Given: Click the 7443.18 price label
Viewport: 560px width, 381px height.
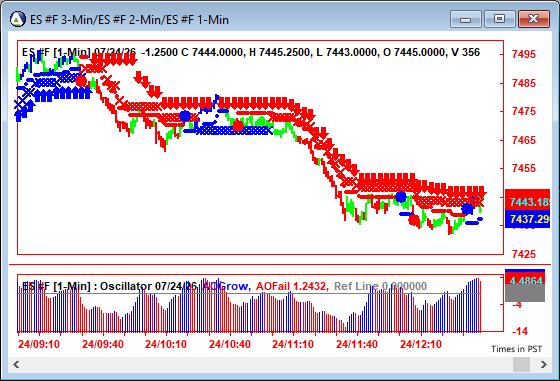Looking at the screenshot, I should click(527, 202).
